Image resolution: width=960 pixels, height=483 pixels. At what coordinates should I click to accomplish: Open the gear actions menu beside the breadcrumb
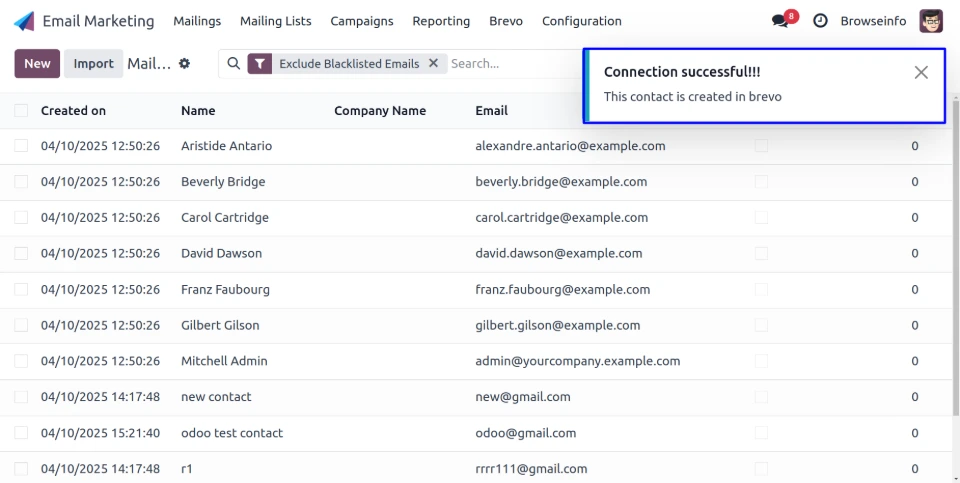pos(184,64)
